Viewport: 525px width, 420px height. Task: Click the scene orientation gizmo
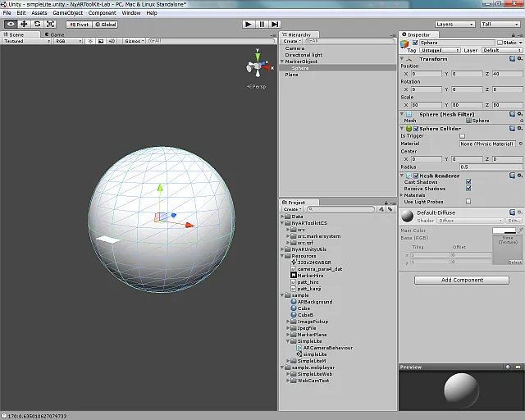pos(258,65)
